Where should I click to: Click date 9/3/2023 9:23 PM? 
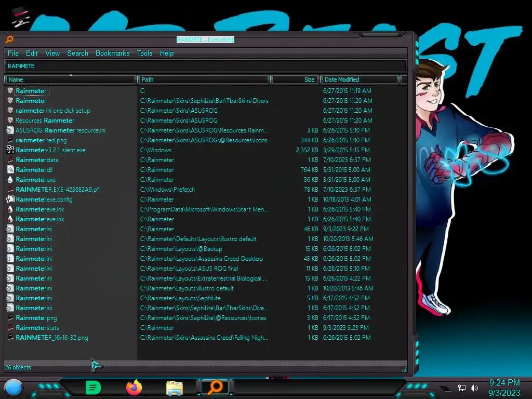point(345,327)
